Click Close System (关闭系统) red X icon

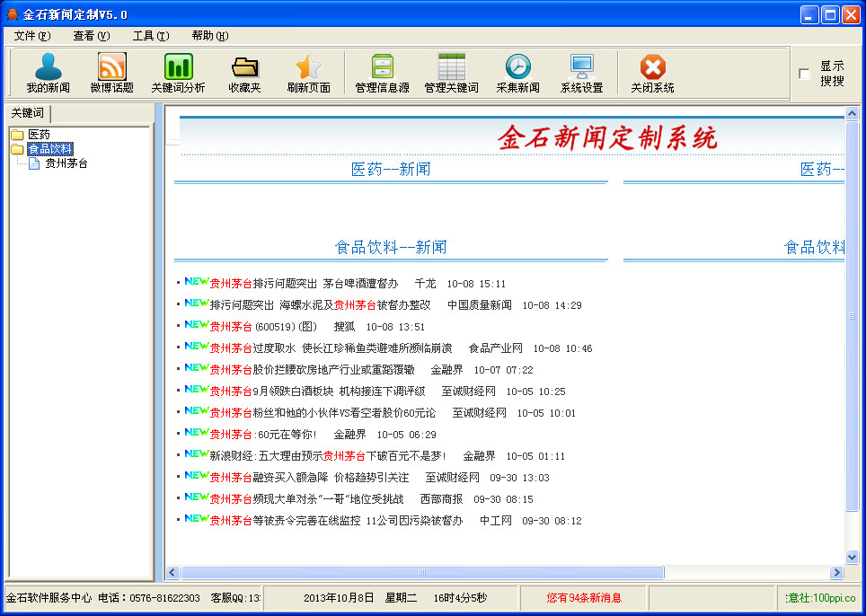click(x=653, y=66)
